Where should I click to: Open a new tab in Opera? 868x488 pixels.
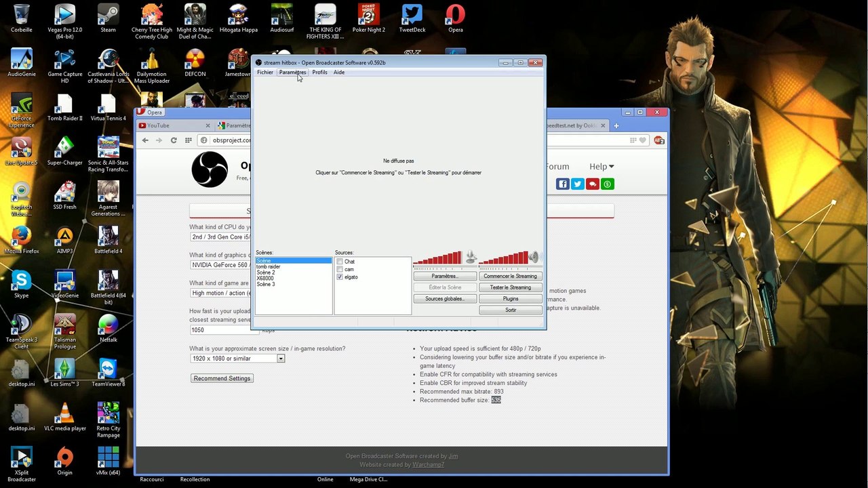(616, 125)
